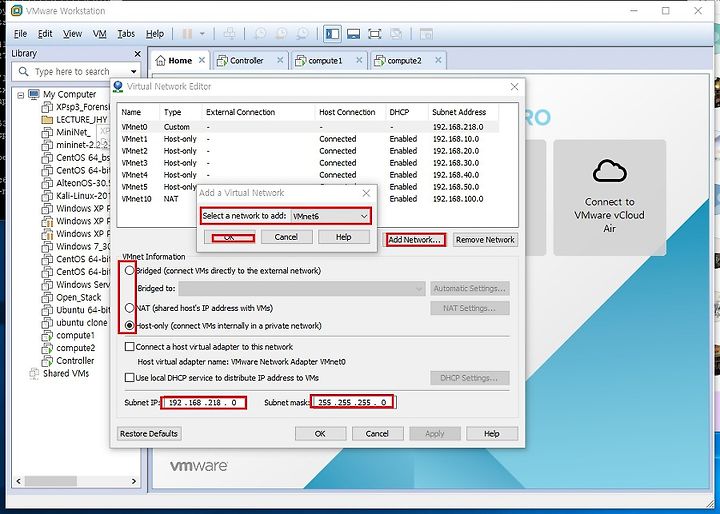Close the compute1 tab with its X
The image size is (720, 514).
(359, 60)
